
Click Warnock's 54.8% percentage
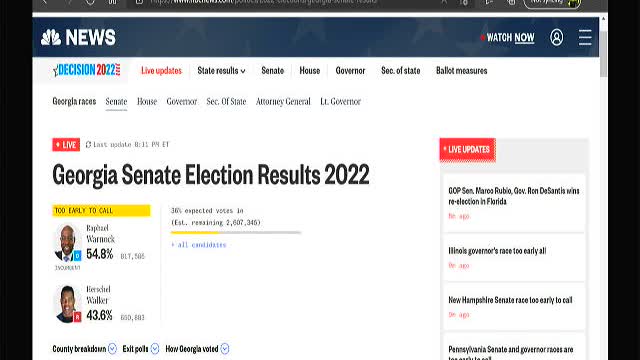[x=100, y=254]
